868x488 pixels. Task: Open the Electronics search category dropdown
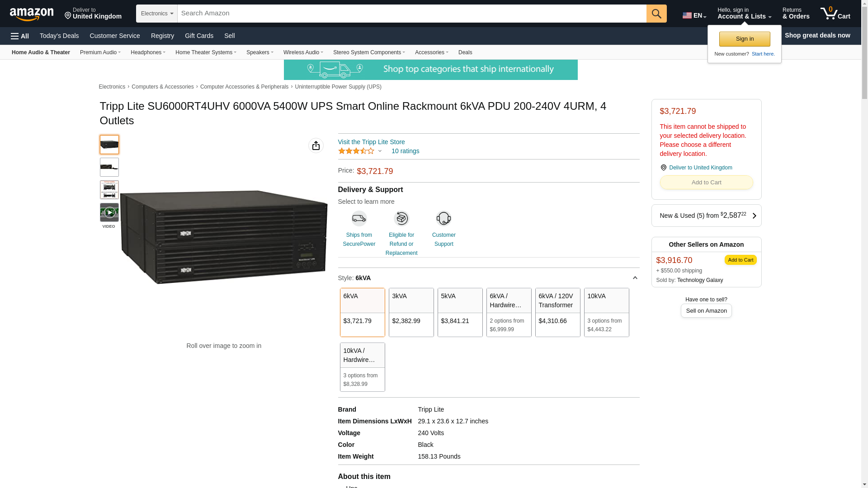[157, 14]
